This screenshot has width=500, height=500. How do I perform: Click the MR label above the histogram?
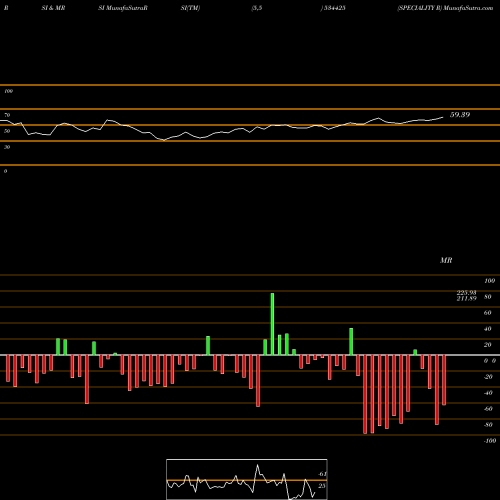[446, 260]
